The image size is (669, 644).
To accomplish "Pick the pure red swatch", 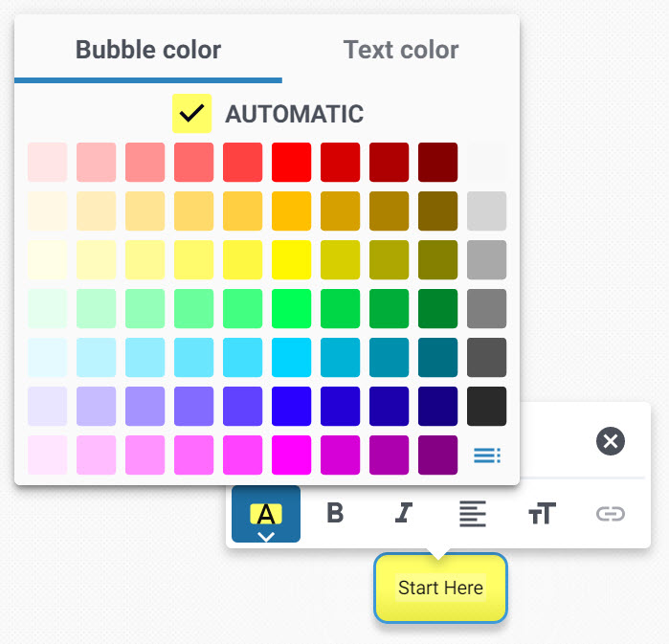I will (x=291, y=162).
